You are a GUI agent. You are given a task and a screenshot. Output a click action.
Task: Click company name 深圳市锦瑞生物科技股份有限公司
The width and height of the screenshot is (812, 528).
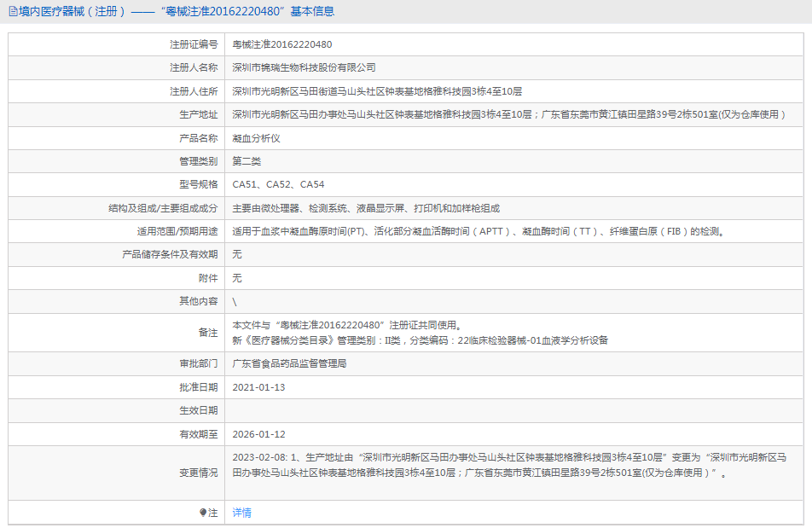[x=304, y=67]
